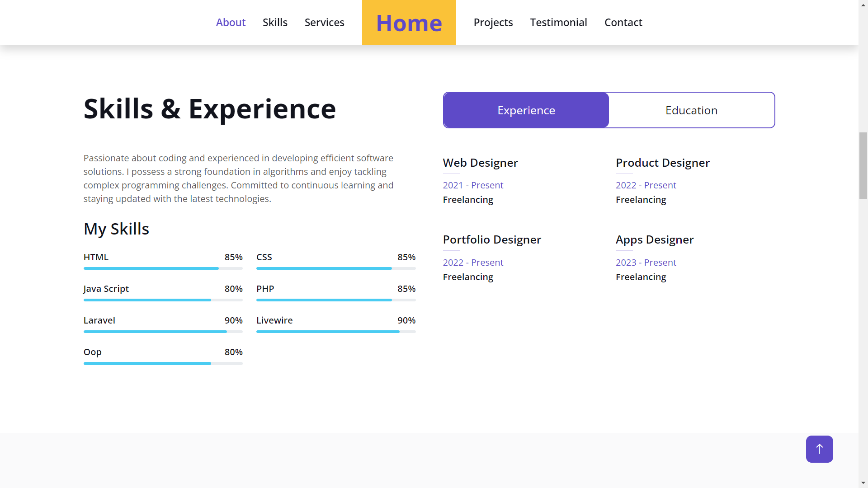Select the Web Designer experience heading

pos(480,163)
